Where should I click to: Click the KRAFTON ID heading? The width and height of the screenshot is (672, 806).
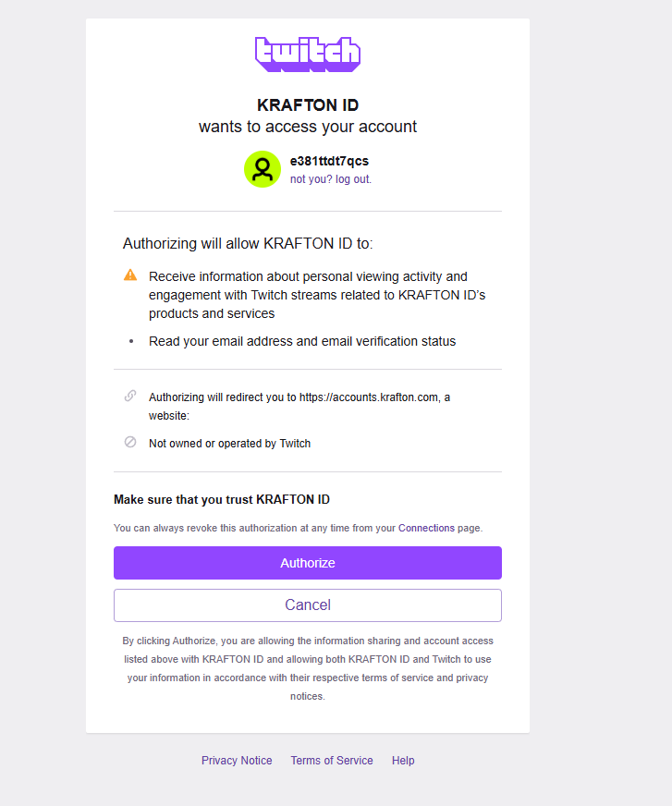(308, 104)
